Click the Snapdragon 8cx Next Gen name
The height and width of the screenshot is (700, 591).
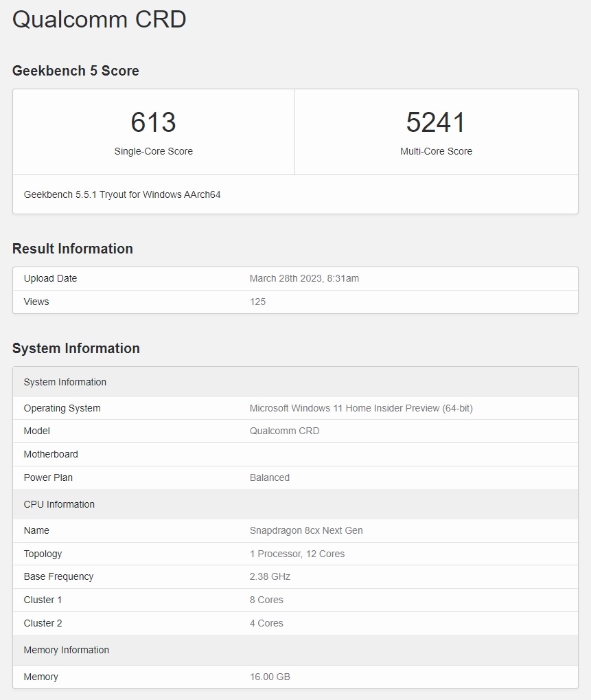coord(306,530)
